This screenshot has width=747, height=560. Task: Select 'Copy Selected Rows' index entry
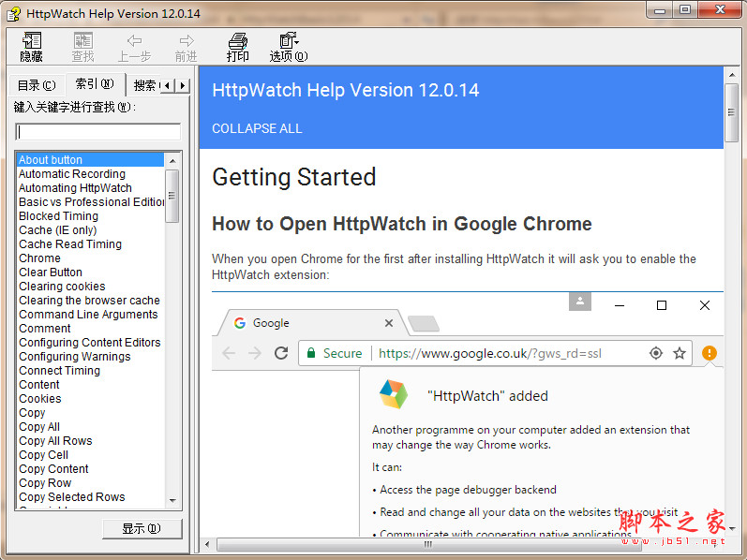point(72,496)
